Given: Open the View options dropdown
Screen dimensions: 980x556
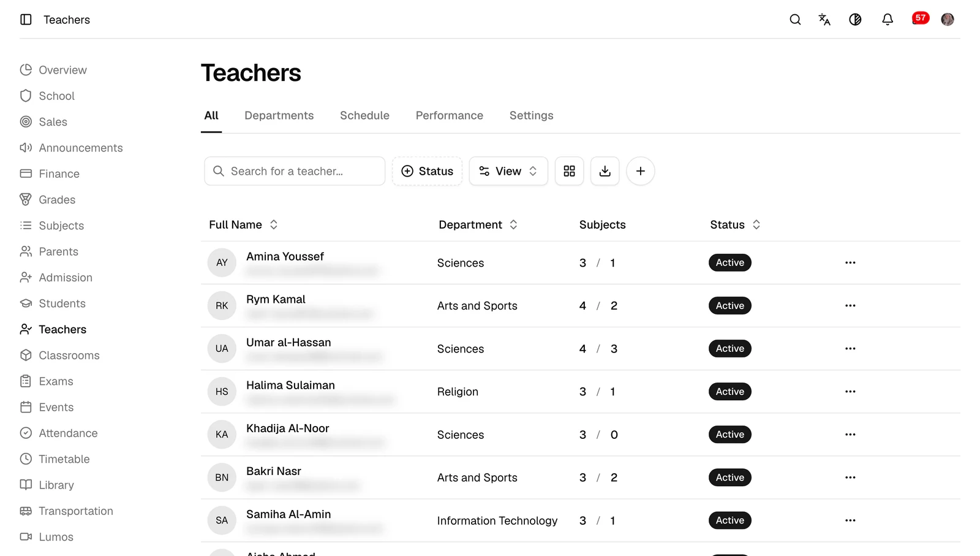Looking at the screenshot, I should pyautogui.click(x=508, y=171).
